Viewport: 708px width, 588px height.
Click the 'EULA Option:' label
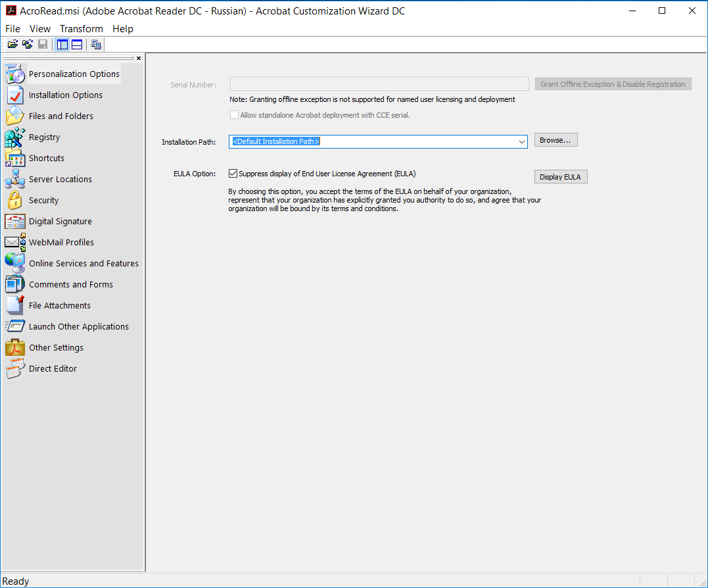[x=195, y=174]
